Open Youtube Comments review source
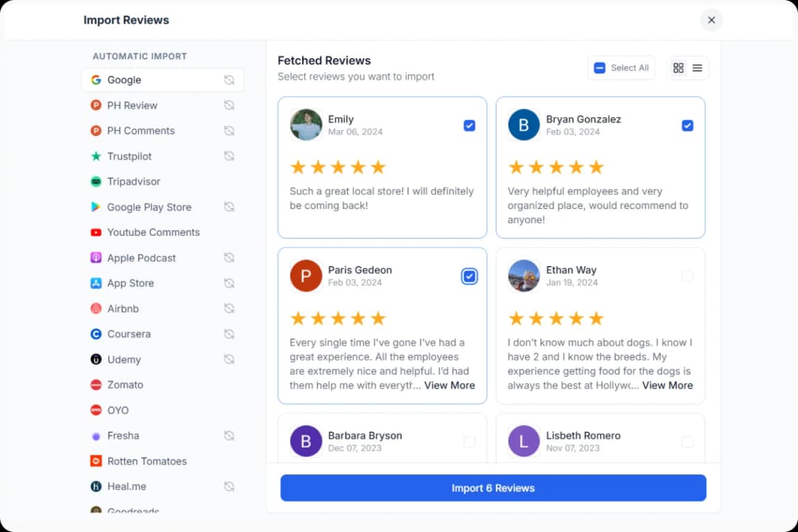The image size is (798, 532). [x=153, y=232]
